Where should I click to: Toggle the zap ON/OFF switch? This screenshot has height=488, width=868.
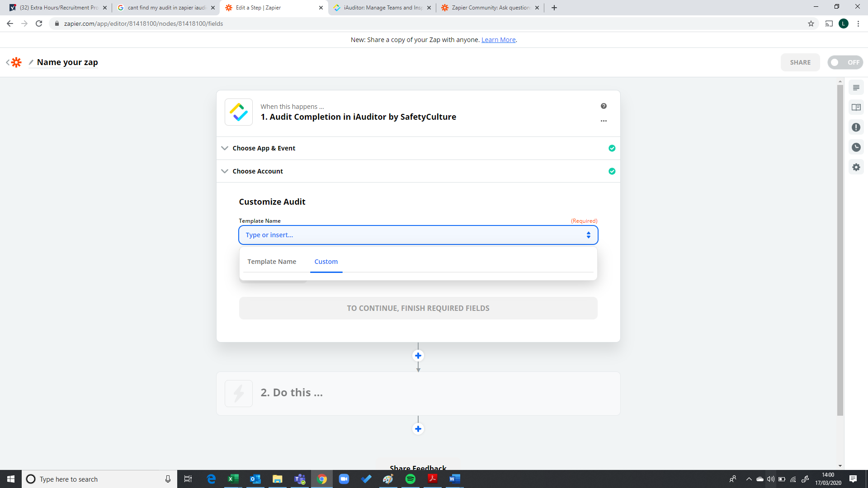(x=845, y=62)
